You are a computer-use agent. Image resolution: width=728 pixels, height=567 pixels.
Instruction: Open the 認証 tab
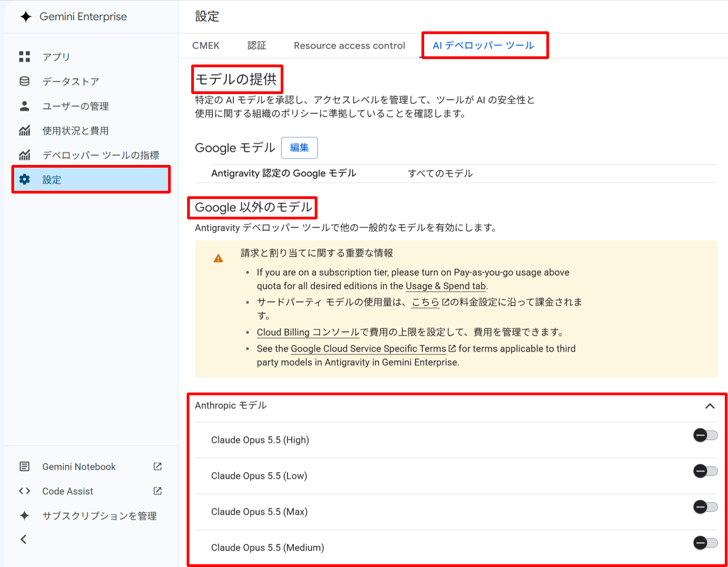click(257, 45)
